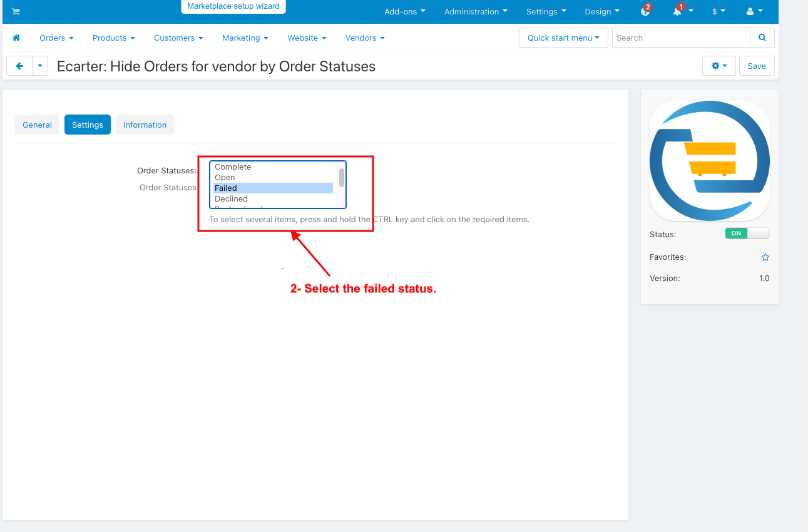Focus the Search input field
The image size is (808, 532).
(681, 38)
